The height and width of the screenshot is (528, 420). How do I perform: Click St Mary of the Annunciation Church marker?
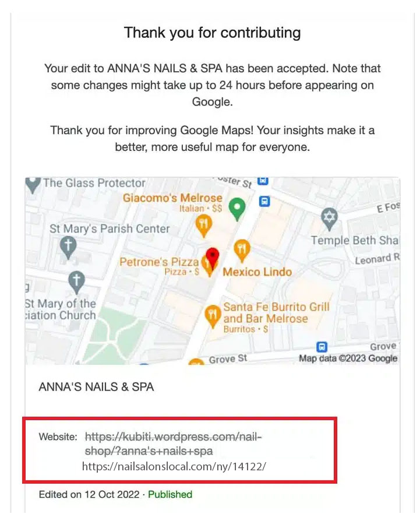click(x=76, y=282)
